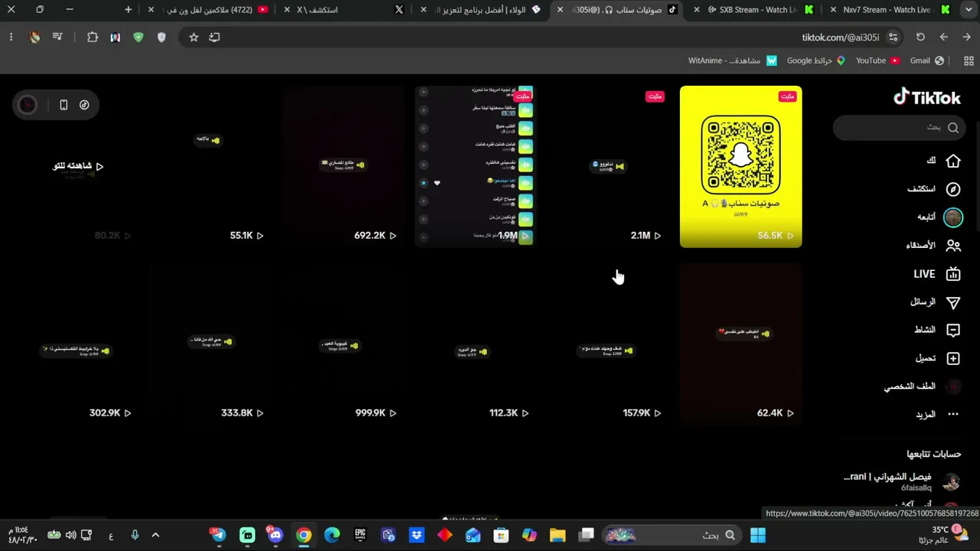Screen dimensions: 980x551
Task: Open the video with 62.4K views
Action: point(741,344)
